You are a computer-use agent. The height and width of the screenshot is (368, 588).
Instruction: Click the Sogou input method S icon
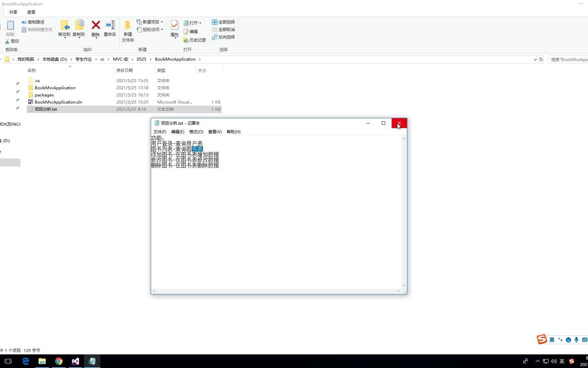click(542, 339)
